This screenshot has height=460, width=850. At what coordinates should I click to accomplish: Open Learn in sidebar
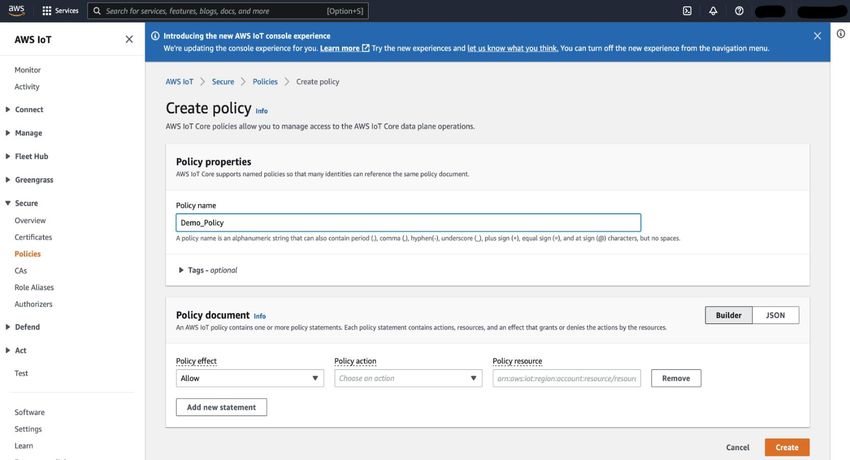(x=24, y=446)
